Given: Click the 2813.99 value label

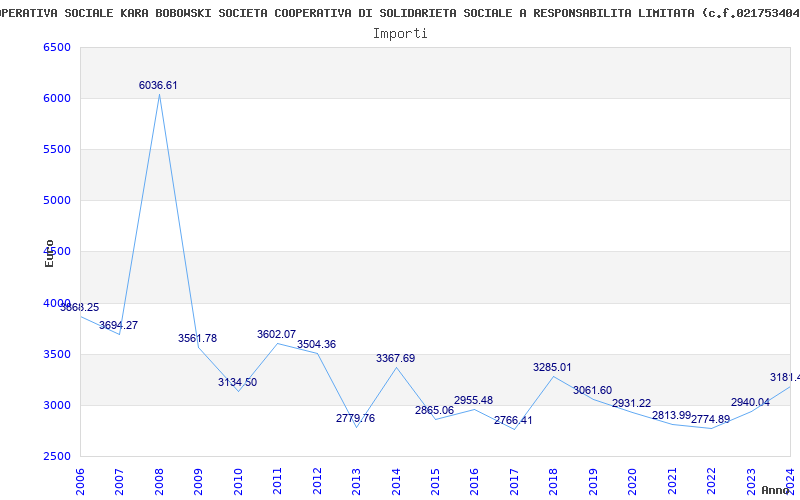Looking at the screenshot, I should [x=671, y=415].
